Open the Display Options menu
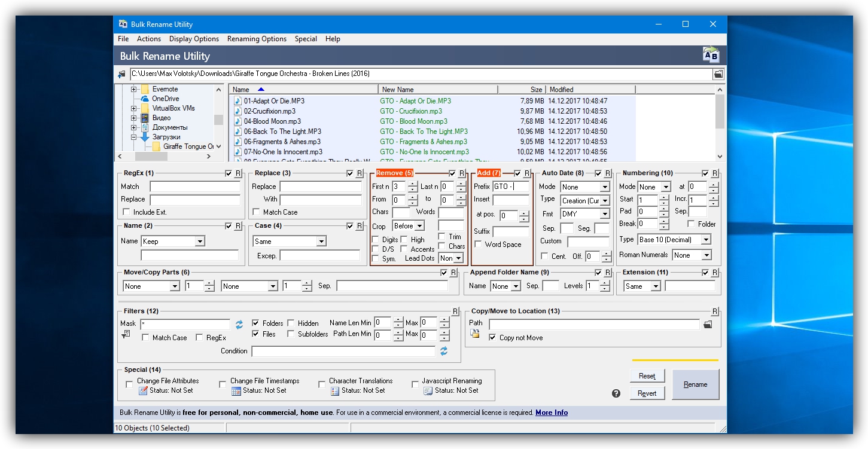Viewport: 868px width, 449px height. 194,39
